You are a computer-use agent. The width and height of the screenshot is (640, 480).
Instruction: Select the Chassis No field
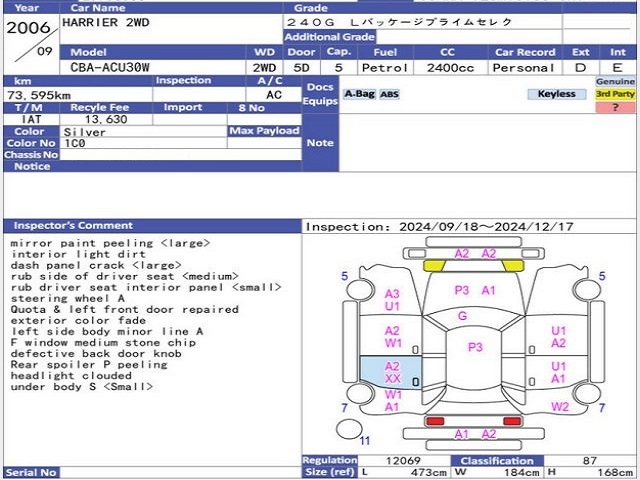[180, 155]
